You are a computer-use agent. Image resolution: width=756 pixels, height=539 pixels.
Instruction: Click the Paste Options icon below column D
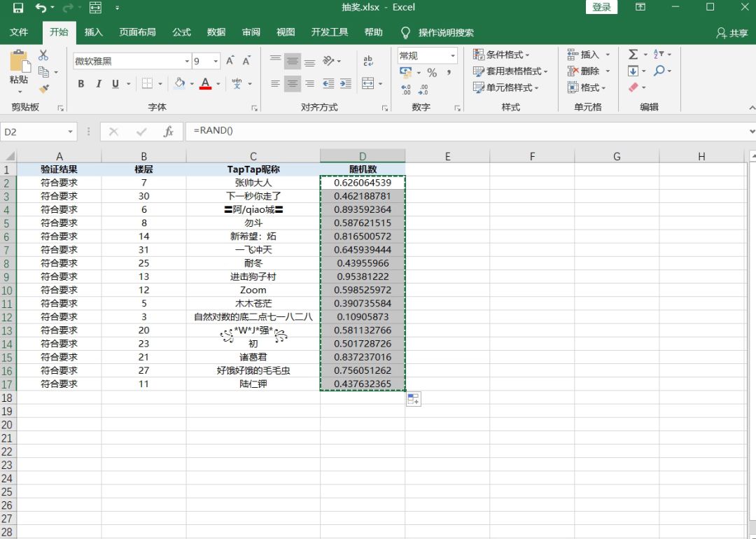413,399
